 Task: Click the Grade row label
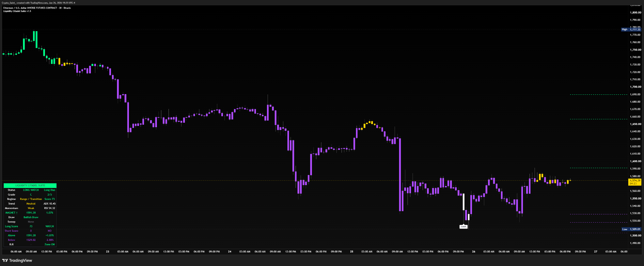(12, 195)
